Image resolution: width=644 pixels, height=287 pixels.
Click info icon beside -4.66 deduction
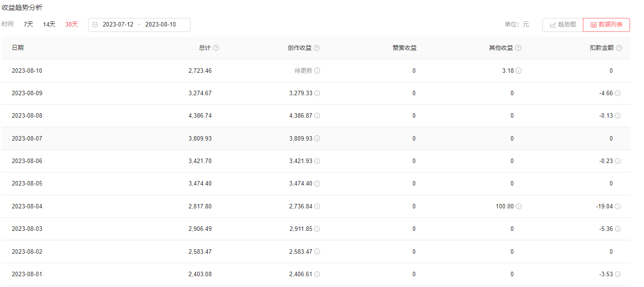click(618, 93)
